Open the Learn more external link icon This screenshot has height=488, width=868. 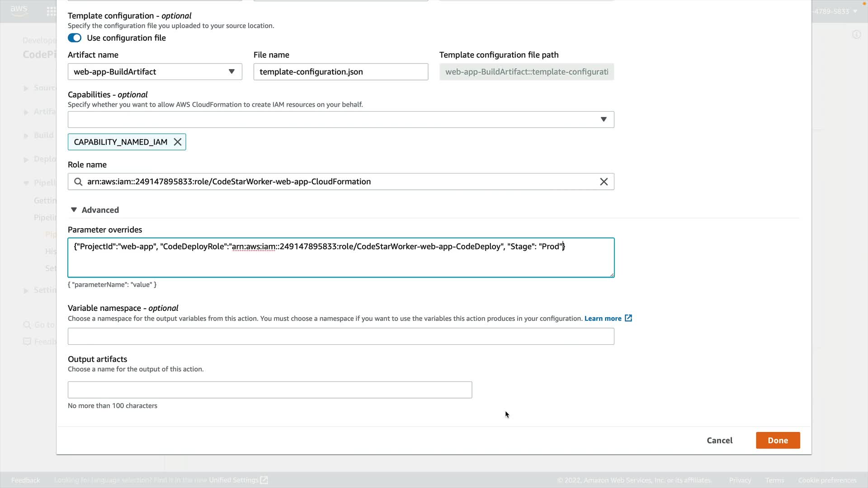(628, 319)
